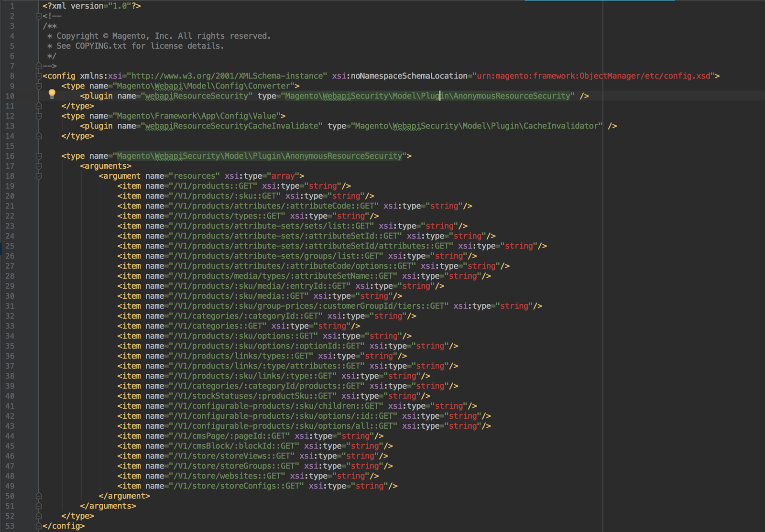
Task: Click 'Magento\Webapi\Model\Config\Converter' type name
Action: pos(204,86)
